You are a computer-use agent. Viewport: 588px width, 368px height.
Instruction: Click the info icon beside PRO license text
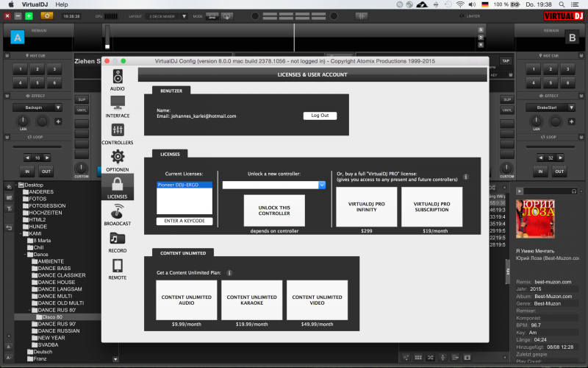466,177
